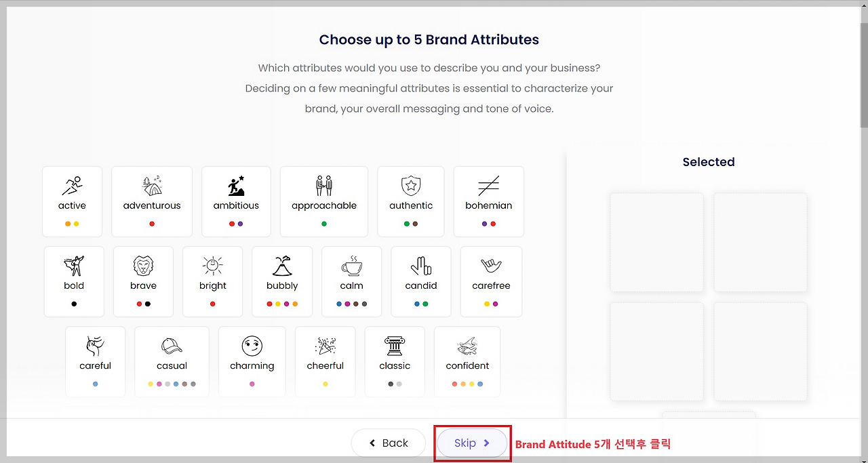Click the "authentic" label text
This screenshot has height=463, width=868.
click(x=411, y=205)
